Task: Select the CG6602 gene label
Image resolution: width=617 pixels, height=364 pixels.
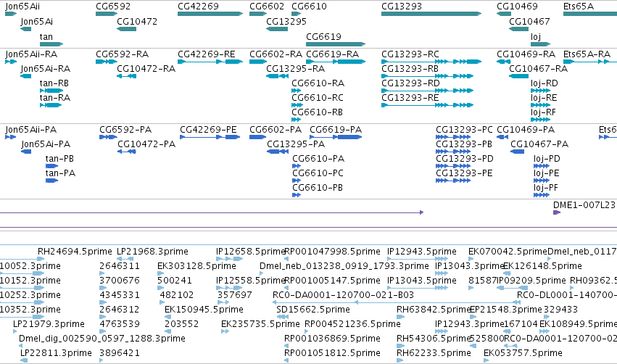Action: point(266,7)
